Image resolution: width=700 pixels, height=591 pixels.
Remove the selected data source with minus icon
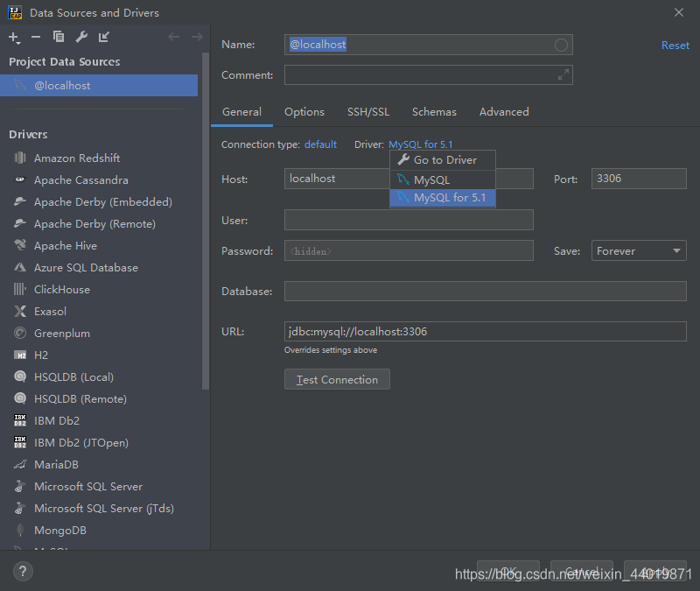point(36,37)
